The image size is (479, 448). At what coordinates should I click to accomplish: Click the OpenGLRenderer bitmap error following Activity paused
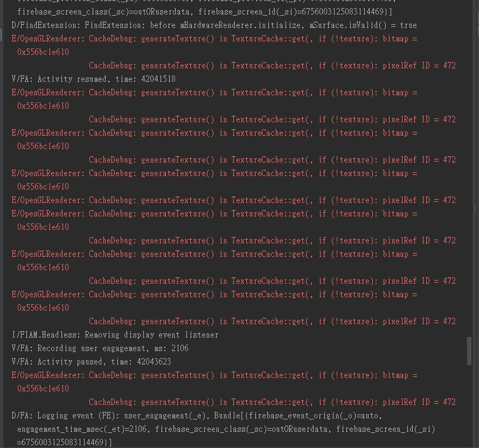point(214,375)
